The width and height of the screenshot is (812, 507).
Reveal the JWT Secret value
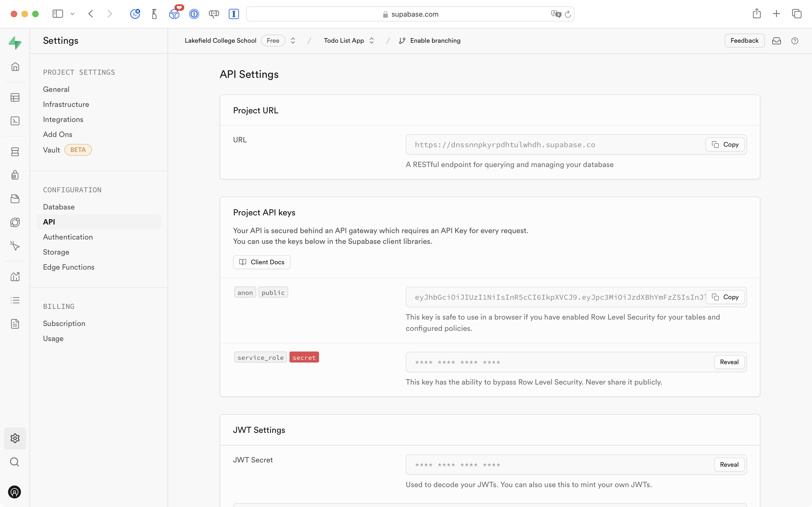coord(729,464)
